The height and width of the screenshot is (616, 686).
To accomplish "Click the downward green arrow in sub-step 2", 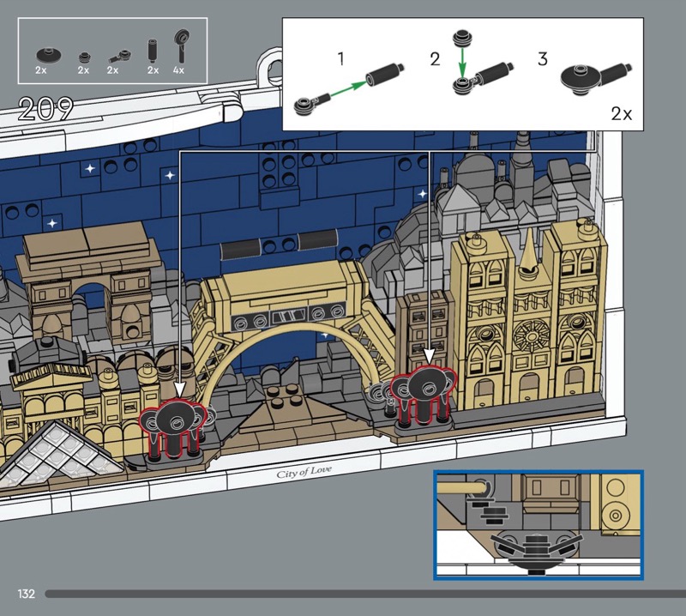I will [460, 60].
